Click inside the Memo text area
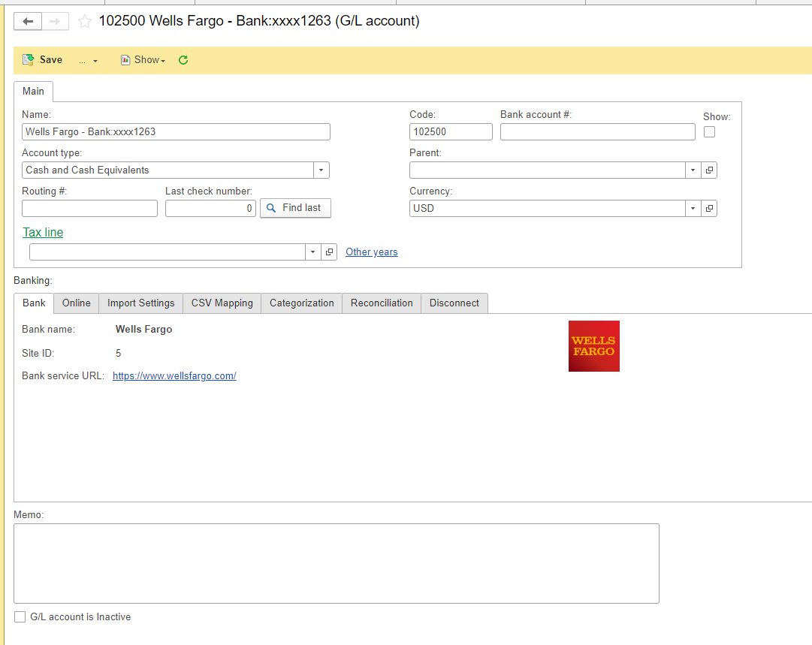 click(337, 564)
